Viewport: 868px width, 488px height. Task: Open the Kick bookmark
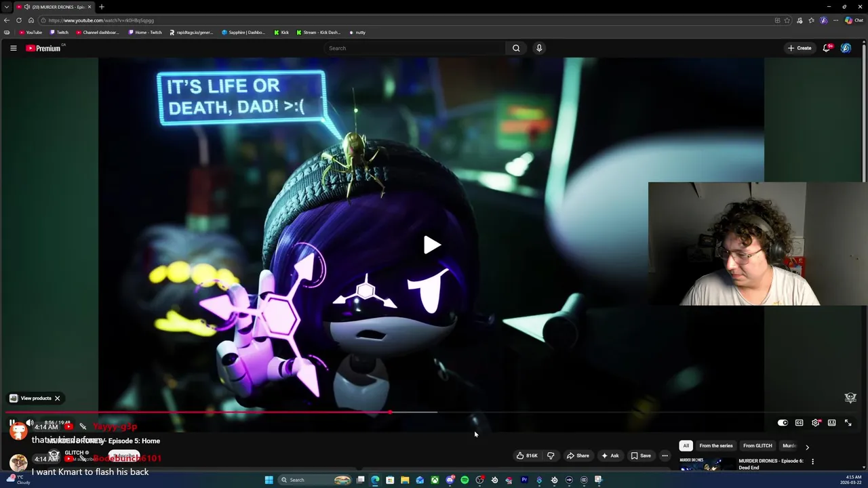click(282, 33)
